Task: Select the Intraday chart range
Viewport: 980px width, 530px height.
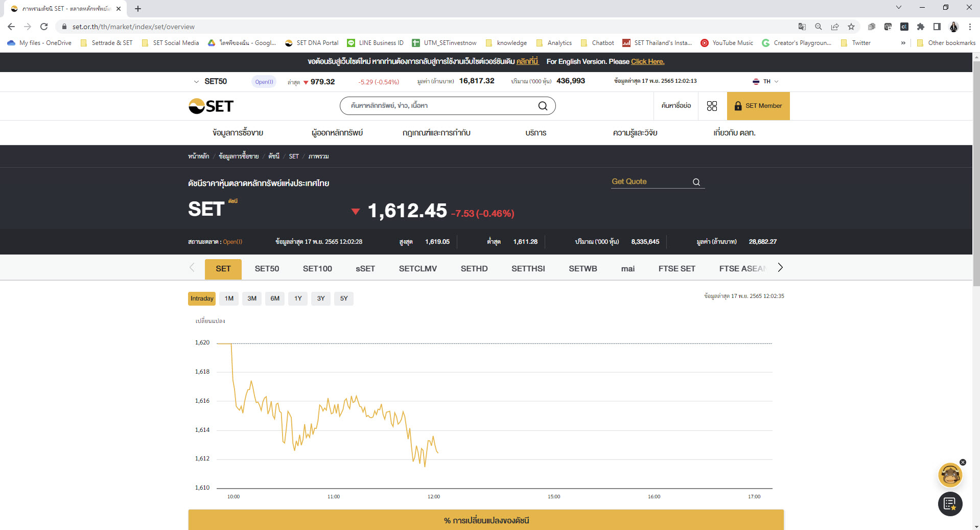Action: click(x=202, y=298)
